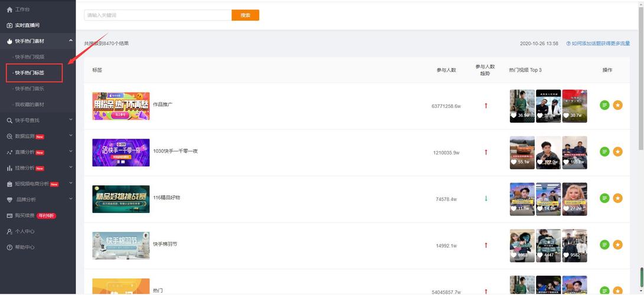Open green details icon for 1030快手一千零一夜

(x=604, y=152)
